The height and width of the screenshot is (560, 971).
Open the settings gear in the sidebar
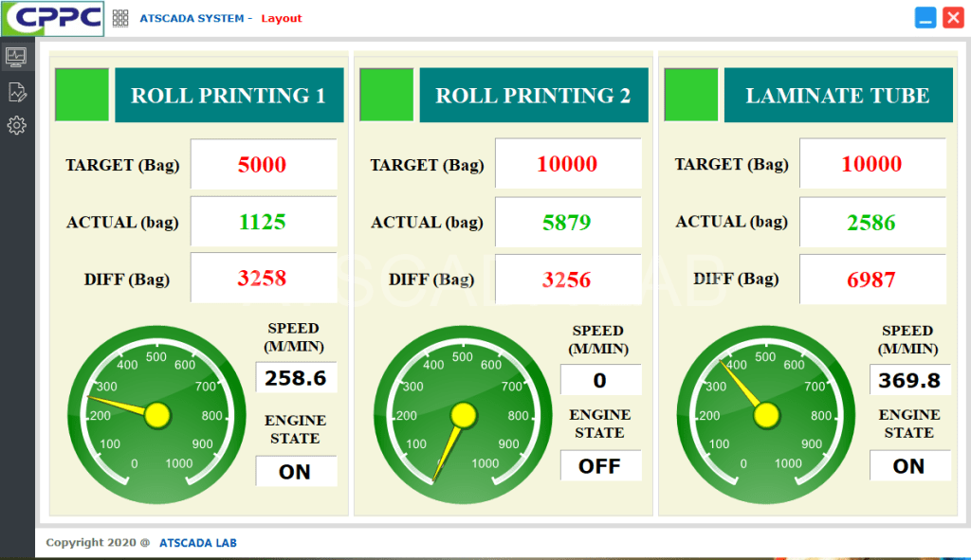[x=16, y=124]
